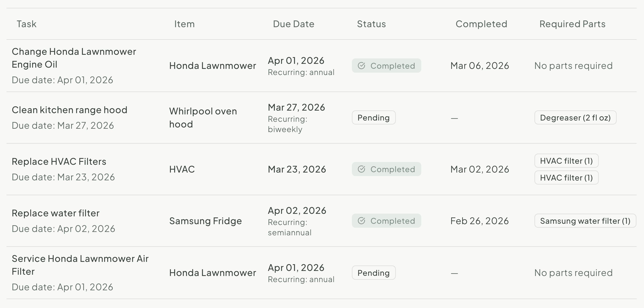Click the Required Parts column header

572,24
